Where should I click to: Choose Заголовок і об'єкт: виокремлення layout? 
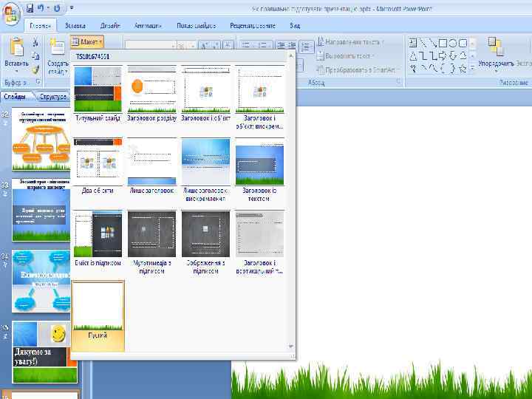click(x=259, y=98)
